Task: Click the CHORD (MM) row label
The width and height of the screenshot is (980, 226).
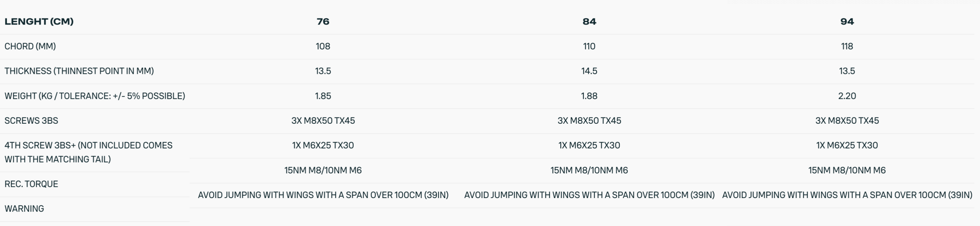Action: click(30, 46)
